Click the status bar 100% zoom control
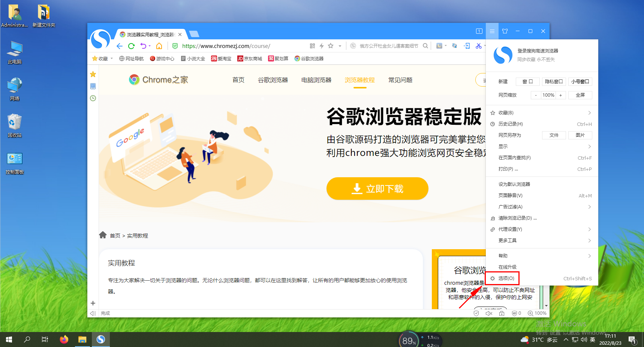The height and width of the screenshot is (347, 644). click(537, 313)
